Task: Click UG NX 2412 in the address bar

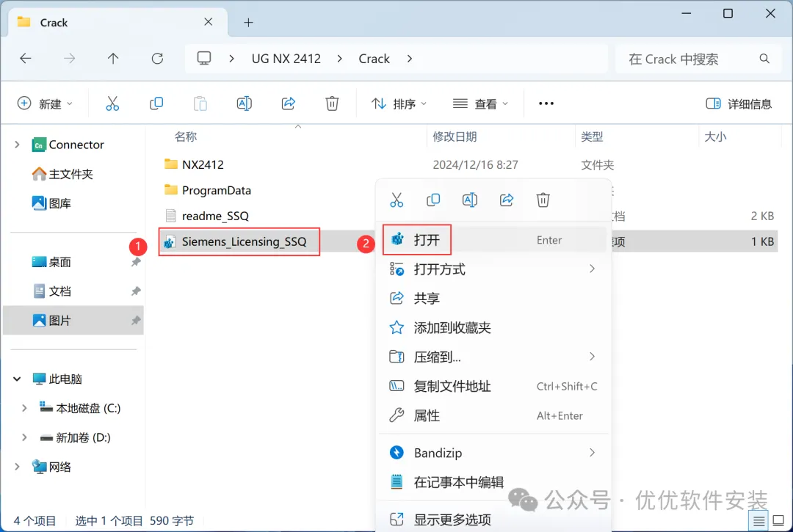Action: click(286, 59)
